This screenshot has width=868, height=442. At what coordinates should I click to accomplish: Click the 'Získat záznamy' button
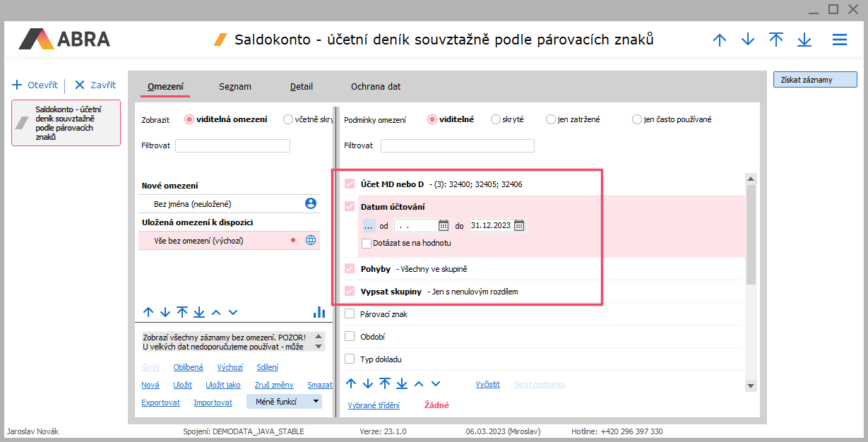pos(814,80)
